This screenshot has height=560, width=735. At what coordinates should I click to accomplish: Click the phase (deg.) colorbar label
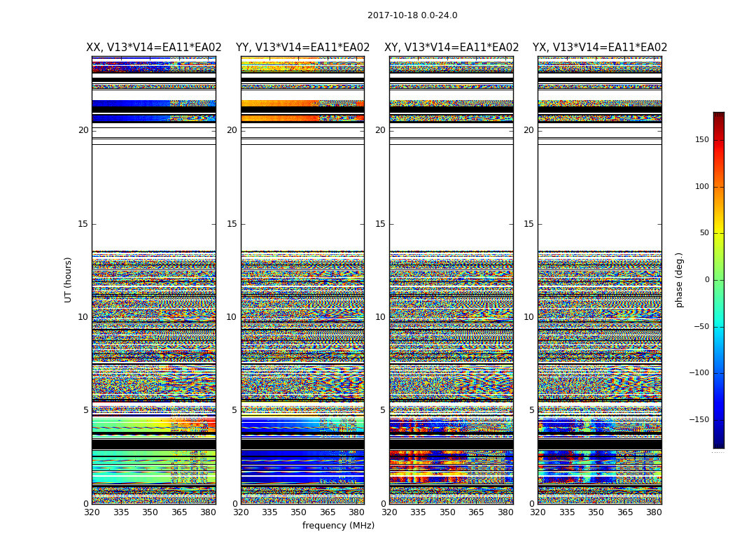(679, 280)
